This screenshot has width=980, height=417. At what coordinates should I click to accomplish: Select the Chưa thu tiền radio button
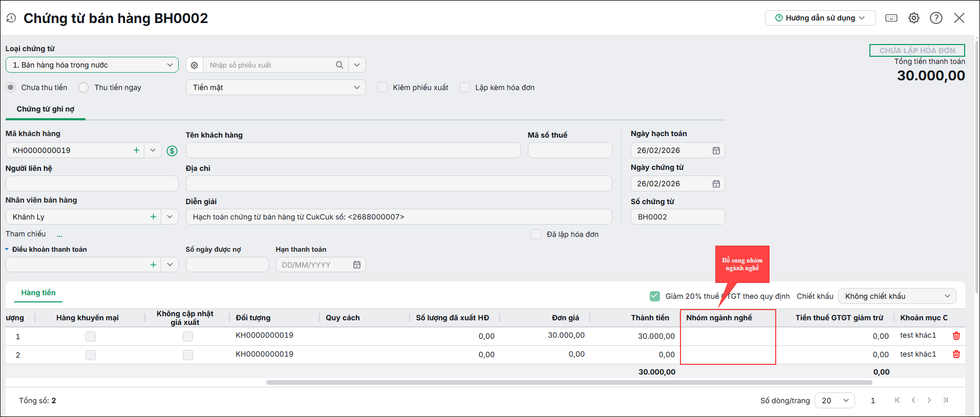tap(11, 87)
